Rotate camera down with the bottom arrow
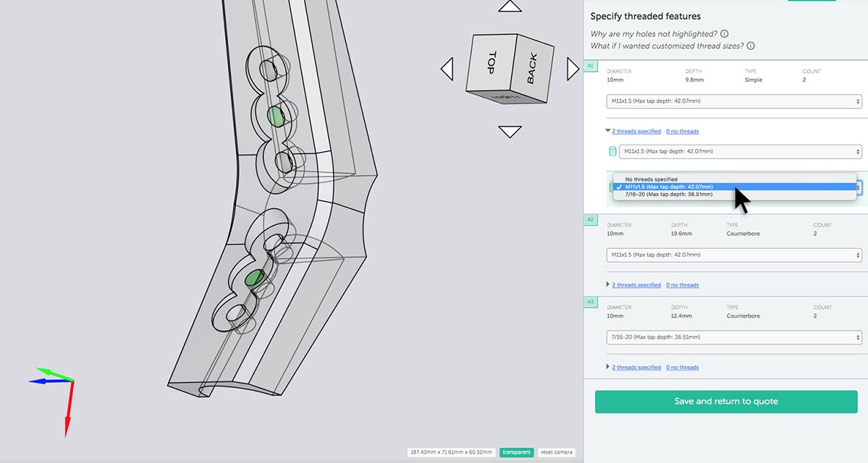This screenshot has width=868, height=463. (510, 132)
